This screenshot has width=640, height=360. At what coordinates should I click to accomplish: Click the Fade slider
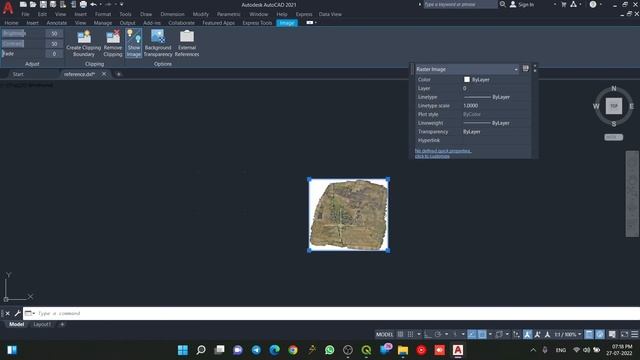pos(22,53)
